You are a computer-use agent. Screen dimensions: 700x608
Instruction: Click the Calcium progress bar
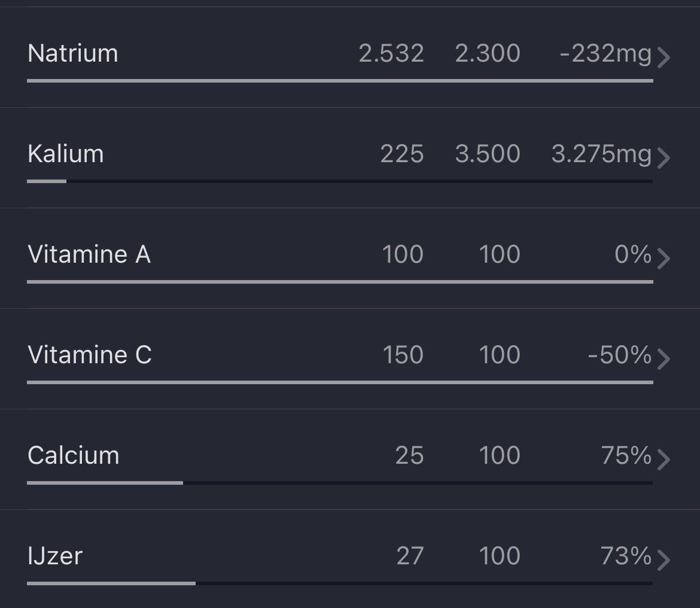pos(340,482)
